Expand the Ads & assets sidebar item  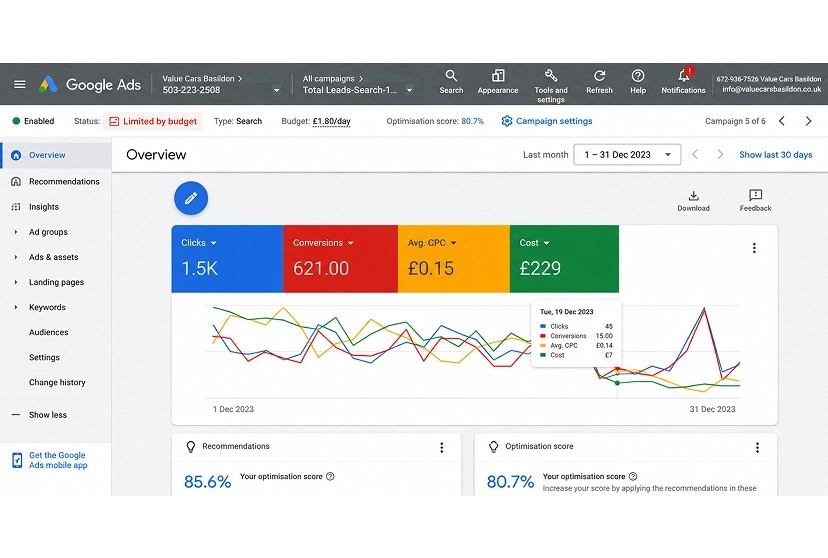[x=16, y=257]
